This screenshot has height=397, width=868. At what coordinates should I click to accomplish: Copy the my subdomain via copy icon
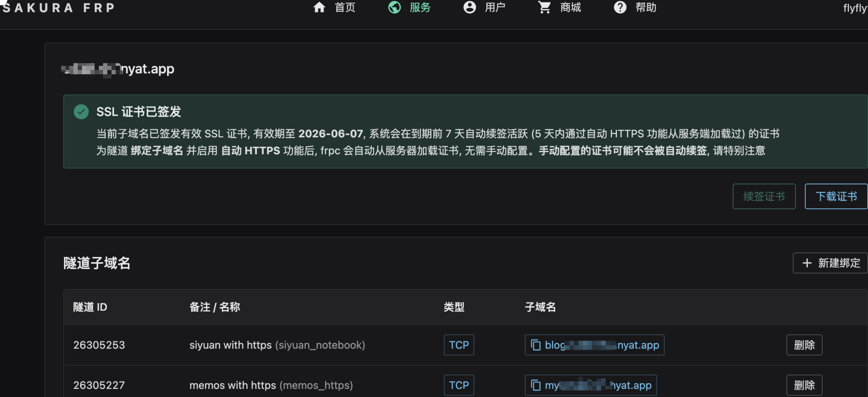click(x=536, y=385)
